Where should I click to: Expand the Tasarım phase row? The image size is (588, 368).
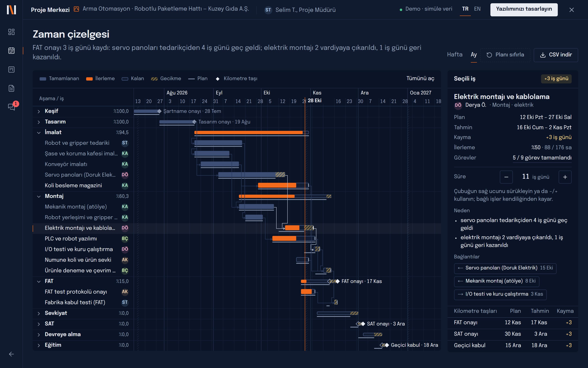click(x=39, y=122)
